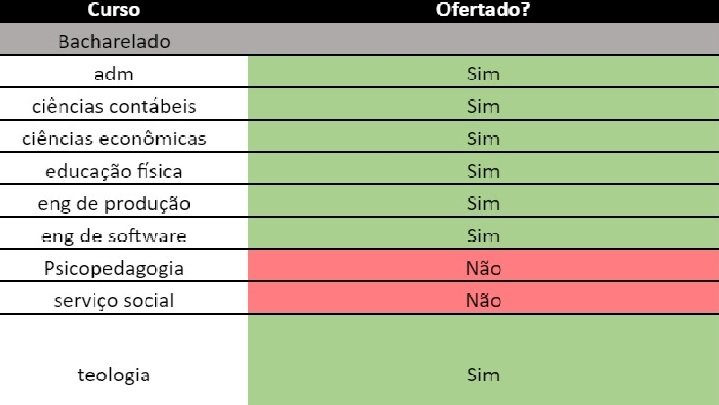
Task: Click the red Não cell for serviço social
Action: point(483,299)
